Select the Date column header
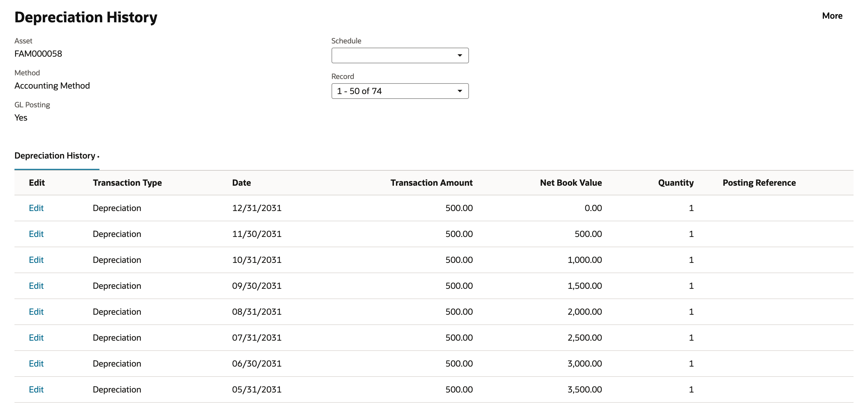868x410 pixels. (241, 183)
